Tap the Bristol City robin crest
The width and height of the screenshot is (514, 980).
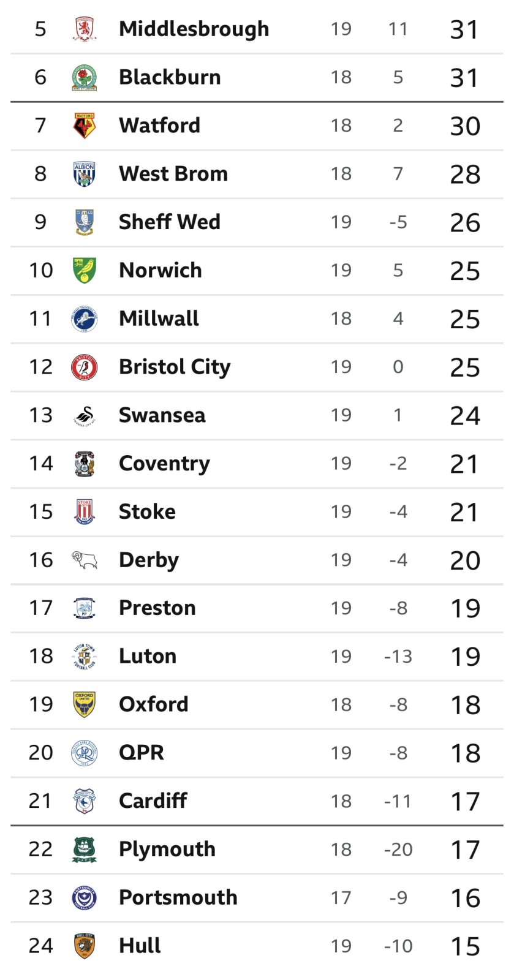pos(85,367)
